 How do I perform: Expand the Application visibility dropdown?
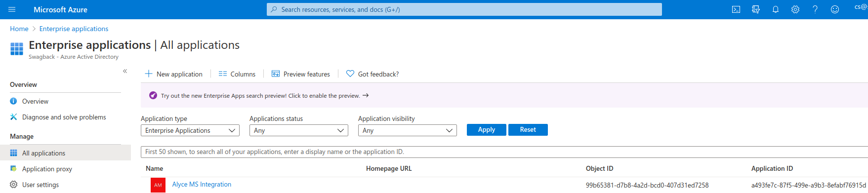click(408, 130)
